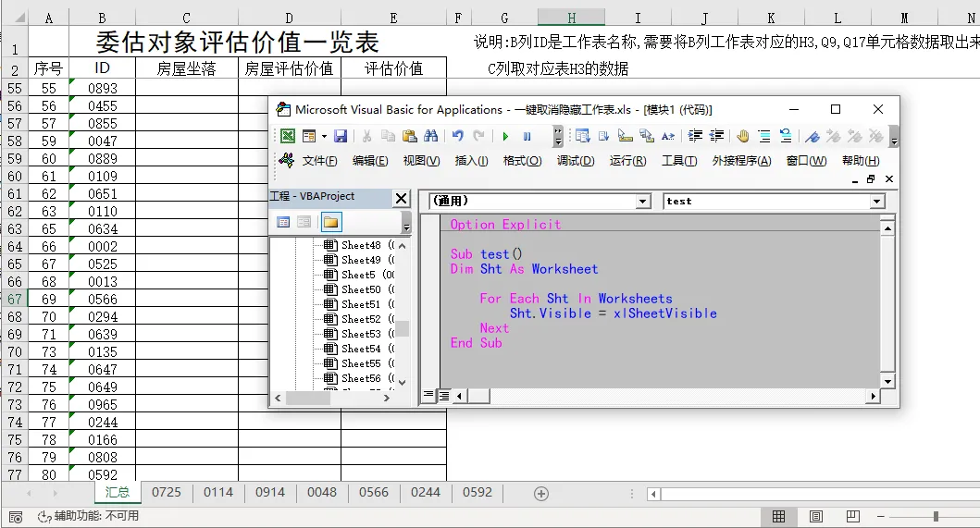
Task: Switch to the 0566 sheet tab
Action: pyautogui.click(x=374, y=492)
